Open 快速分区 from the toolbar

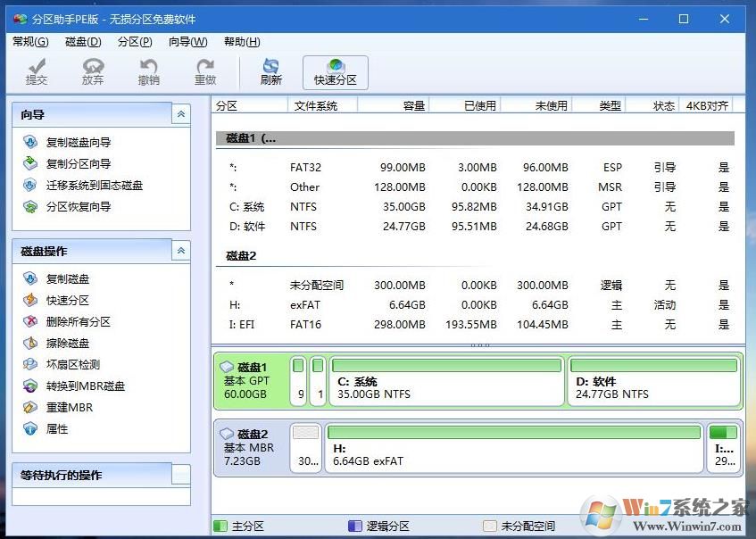click(x=335, y=71)
